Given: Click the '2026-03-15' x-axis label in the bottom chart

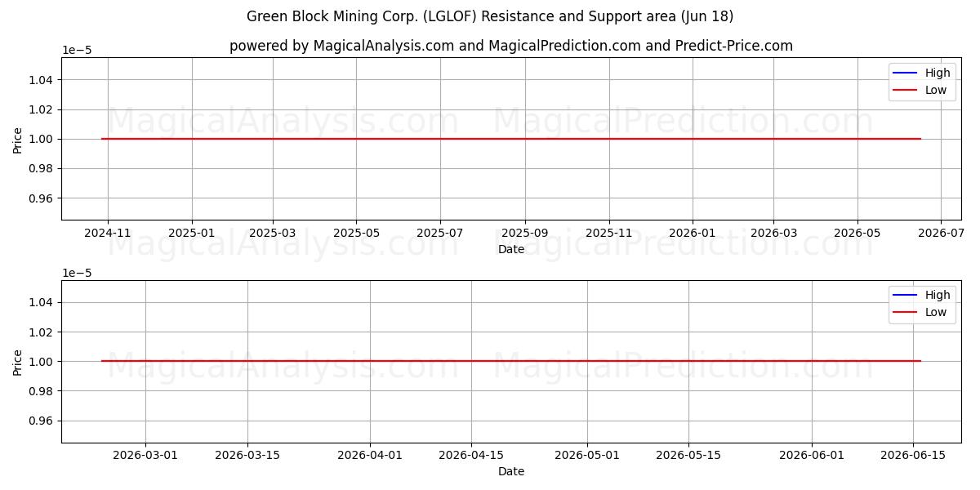Looking at the screenshot, I should click(x=247, y=456).
